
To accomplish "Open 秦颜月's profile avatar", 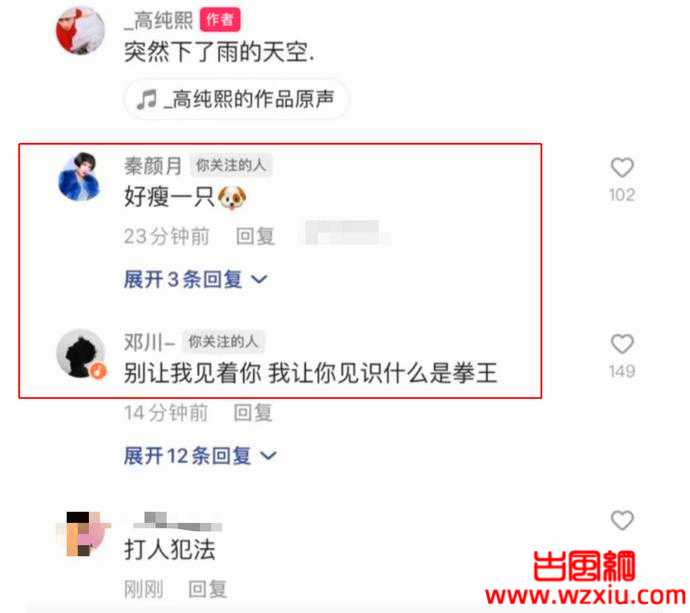I will tap(80, 177).
